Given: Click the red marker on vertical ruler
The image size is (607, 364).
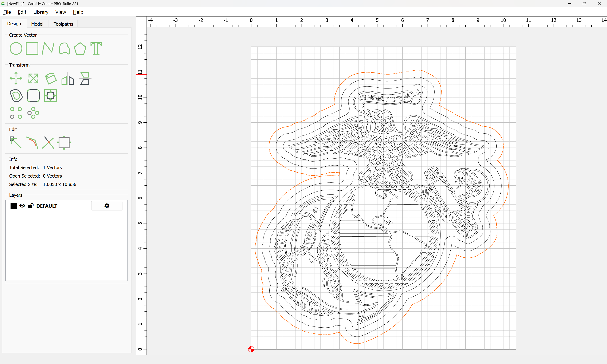Looking at the screenshot, I should pyautogui.click(x=141, y=74).
